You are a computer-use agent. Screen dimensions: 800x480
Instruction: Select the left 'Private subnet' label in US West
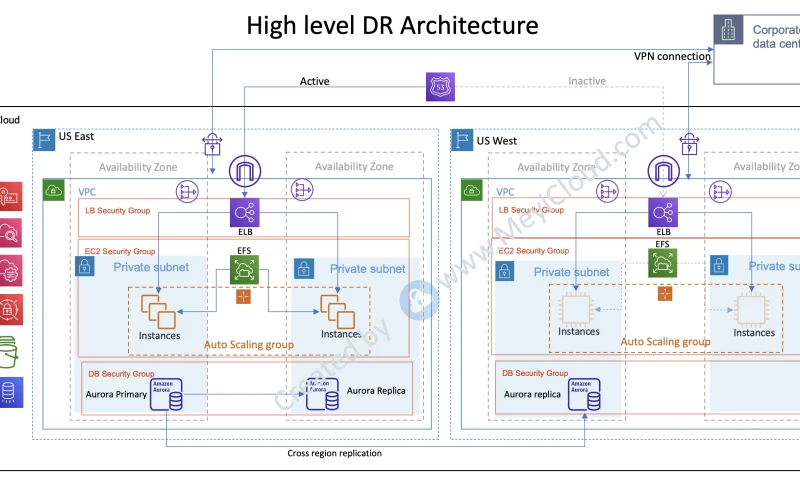click(x=571, y=272)
